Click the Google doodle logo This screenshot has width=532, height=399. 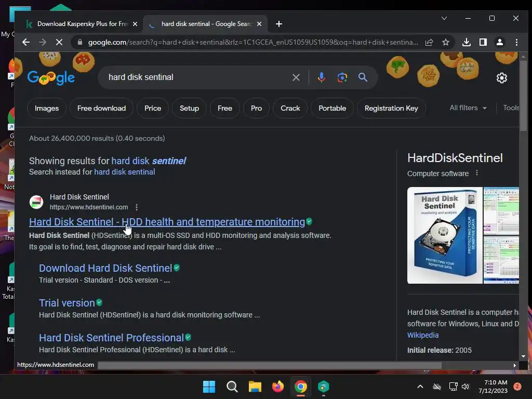[51, 77]
